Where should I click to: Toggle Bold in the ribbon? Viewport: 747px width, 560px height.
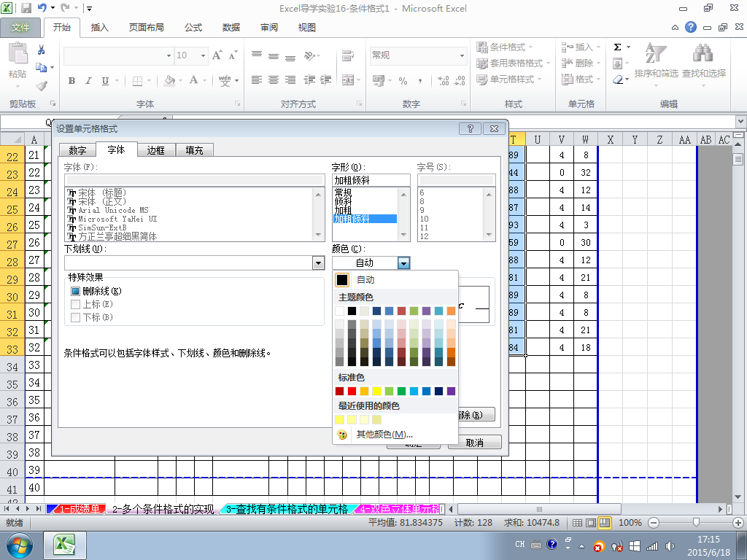pos(71,80)
